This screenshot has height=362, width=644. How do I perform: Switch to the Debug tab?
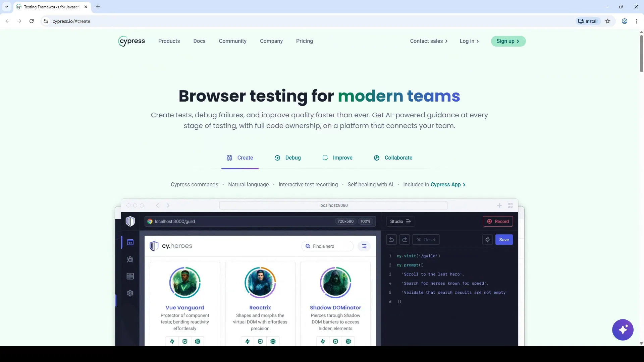[x=288, y=158]
